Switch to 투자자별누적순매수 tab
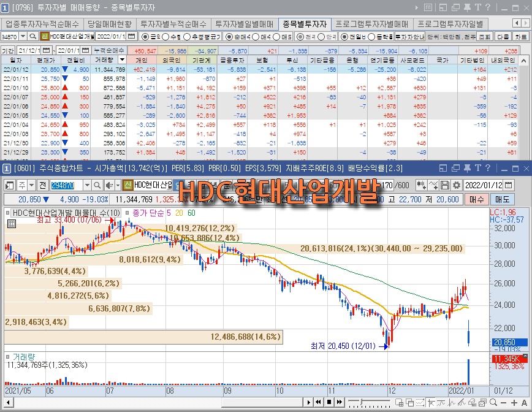This screenshot has height=412, width=532. coord(173,24)
